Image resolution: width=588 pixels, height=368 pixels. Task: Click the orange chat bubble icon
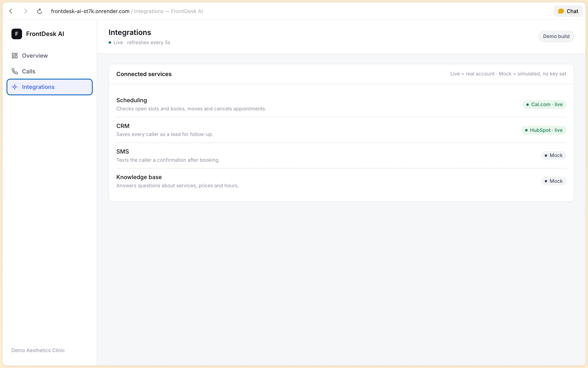[561, 11]
